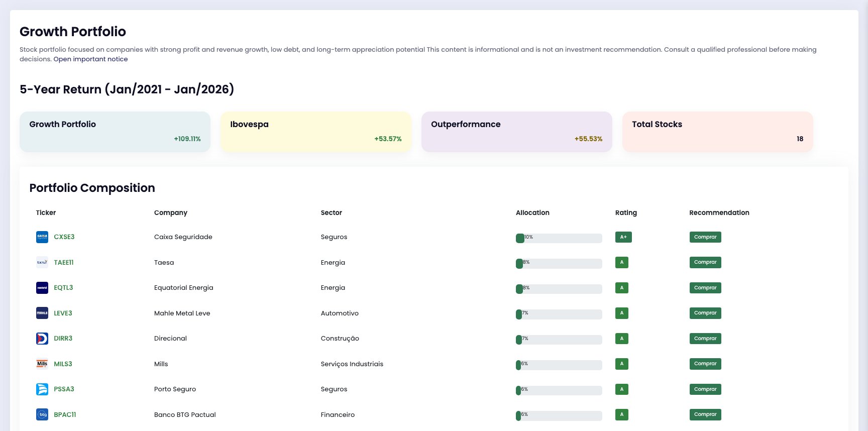Open the CXSE3 ticker link
The width and height of the screenshot is (868, 431).
coord(64,237)
